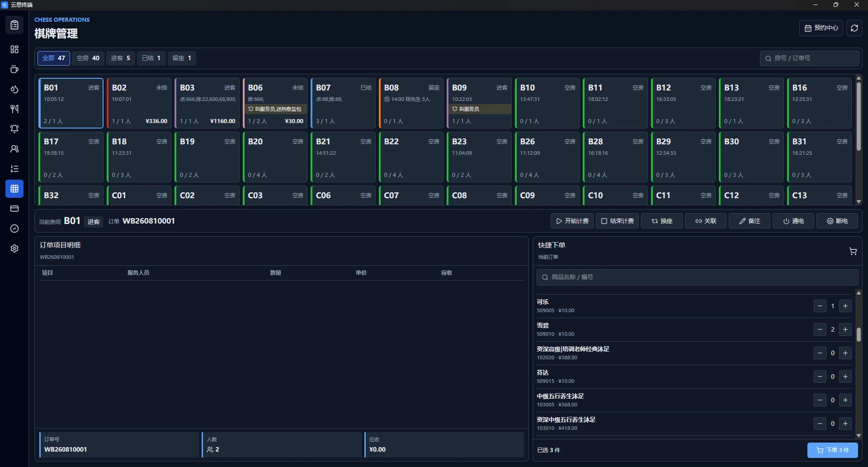Decrease 雪碧 quantity with minus button
The image size is (868, 467).
tap(820, 329)
